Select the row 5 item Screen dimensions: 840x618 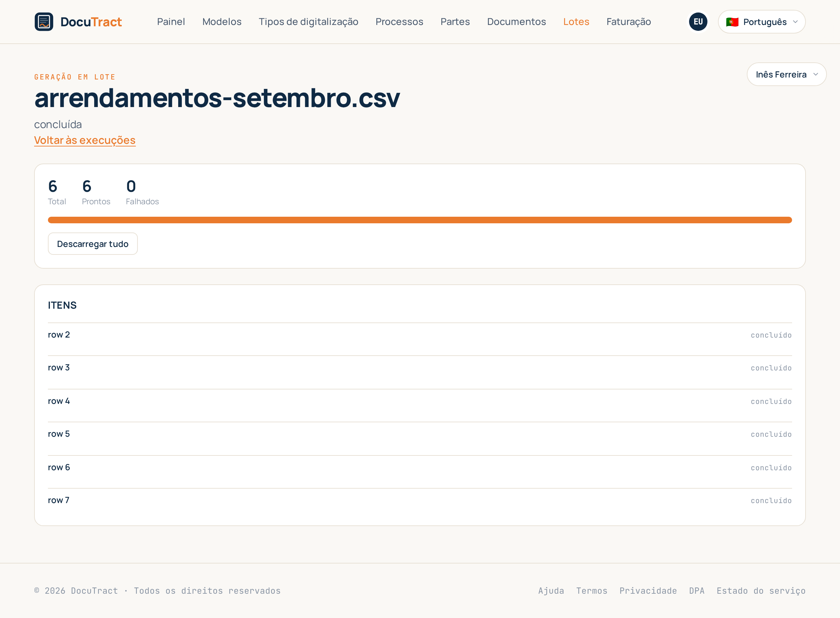pyautogui.click(x=420, y=438)
